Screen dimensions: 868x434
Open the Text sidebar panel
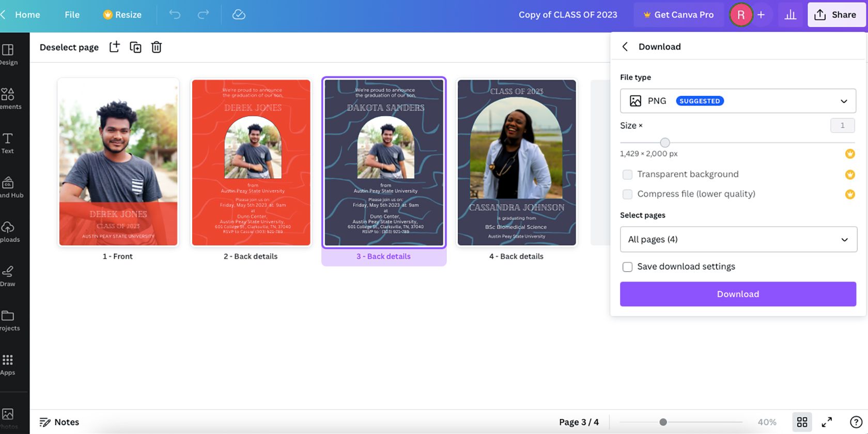[8, 143]
